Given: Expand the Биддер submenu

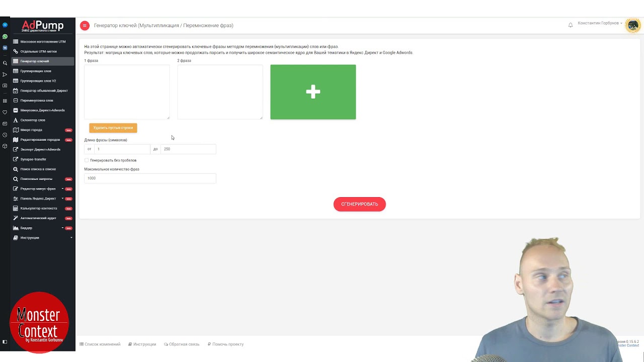Looking at the screenshot, I should point(62,228).
